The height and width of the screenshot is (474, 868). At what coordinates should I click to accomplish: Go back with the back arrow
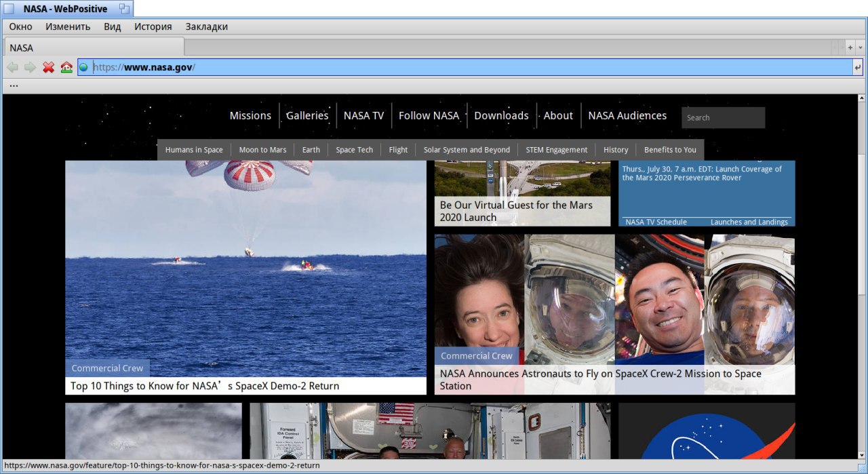coord(12,67)
